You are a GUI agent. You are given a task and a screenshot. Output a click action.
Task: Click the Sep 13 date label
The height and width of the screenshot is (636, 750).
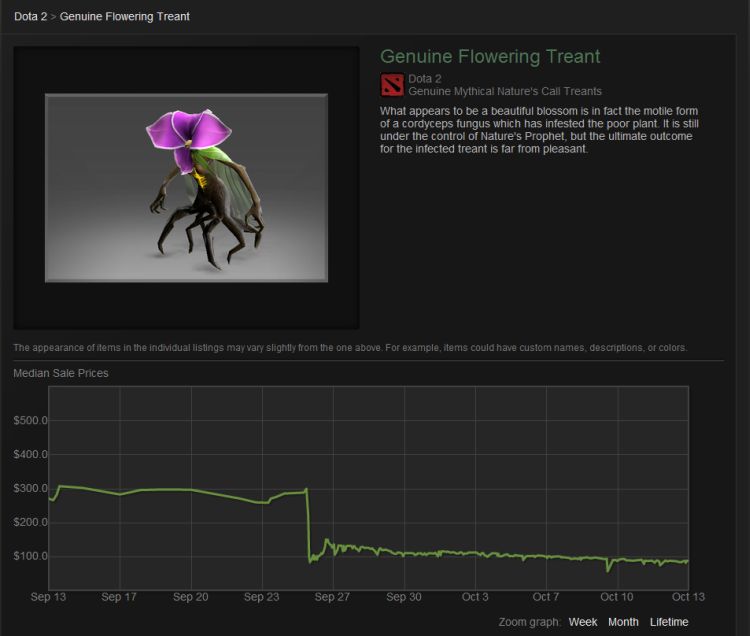point(48,597)
